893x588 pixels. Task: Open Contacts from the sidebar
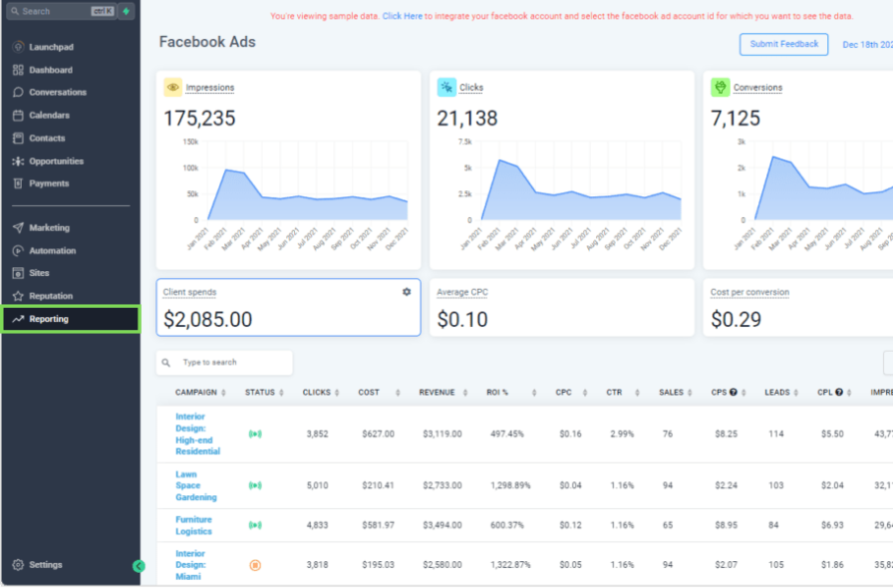click(x=47, y=138)
